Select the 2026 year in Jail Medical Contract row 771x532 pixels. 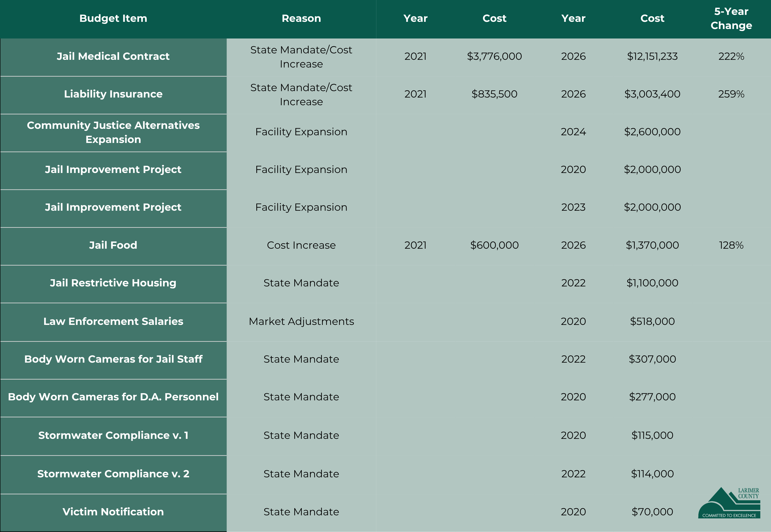pyautogui.click(x=573, y=56)
